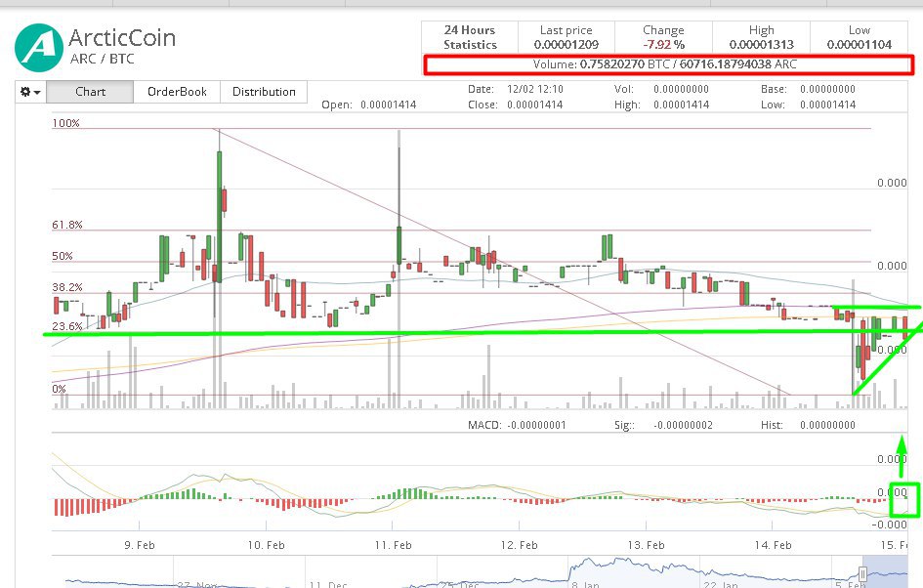The width and height of the screenshot is (923, 588).
Task: Click the Date 12/02 12:10 readout
Action: 516,90
